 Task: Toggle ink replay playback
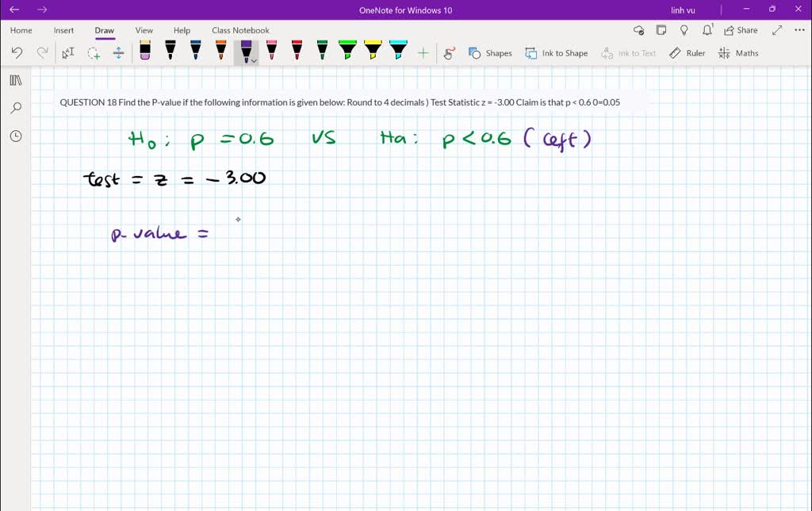[x=450, y=52]
